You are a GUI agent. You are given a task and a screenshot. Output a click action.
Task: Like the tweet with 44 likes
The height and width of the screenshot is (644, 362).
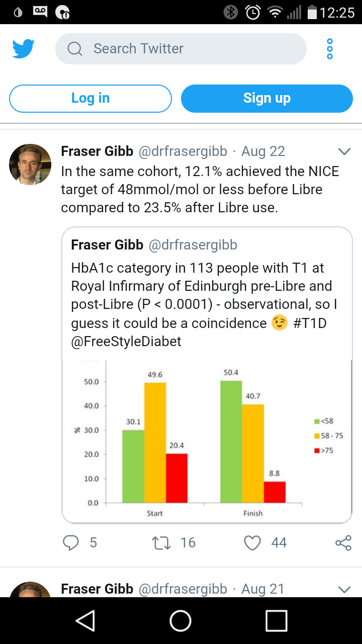pos(252,542)
